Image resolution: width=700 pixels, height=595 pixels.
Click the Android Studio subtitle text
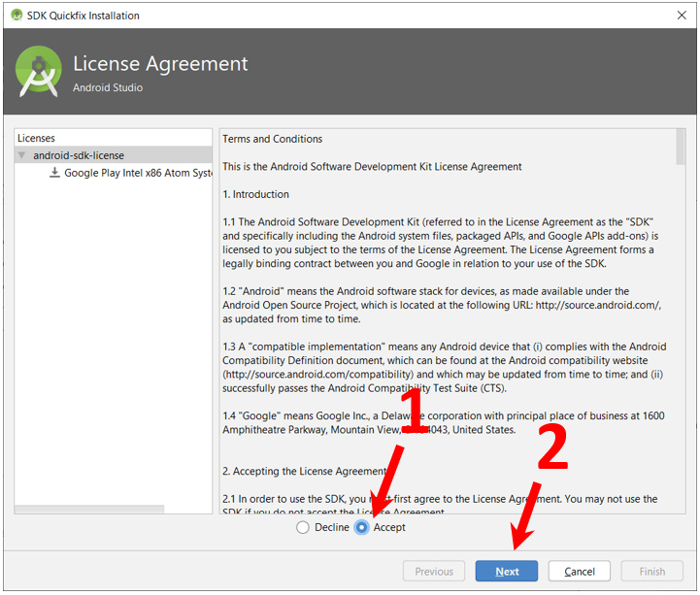[x=108, y=87]
